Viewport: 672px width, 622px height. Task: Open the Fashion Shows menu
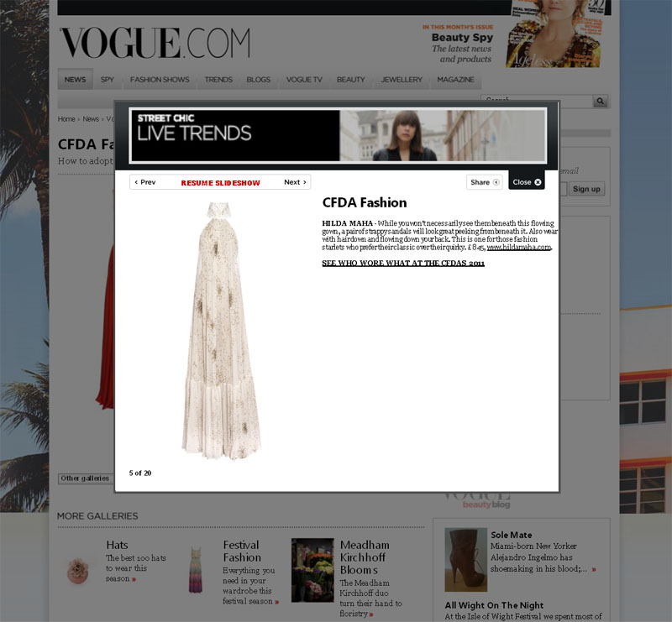[160, 80]
